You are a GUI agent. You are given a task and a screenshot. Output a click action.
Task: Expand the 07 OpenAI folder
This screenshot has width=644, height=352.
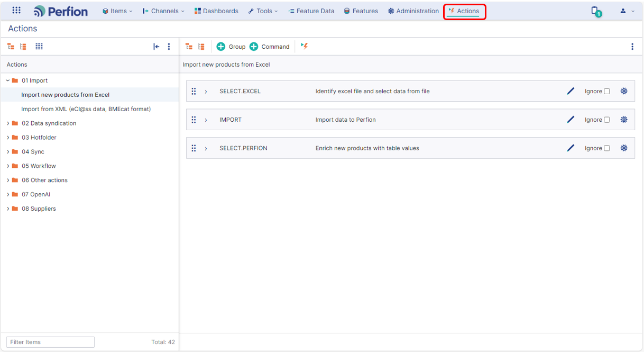coord(8,195)
